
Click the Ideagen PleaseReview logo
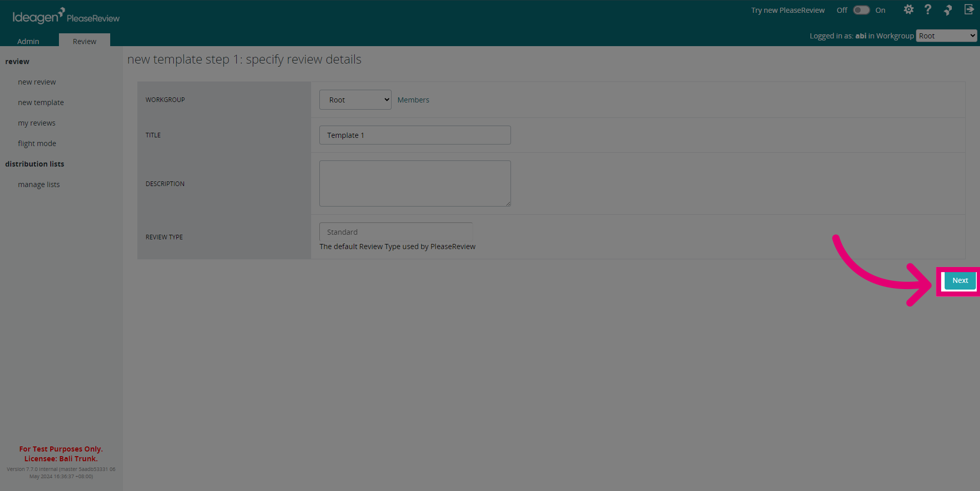[x=66, y=16]
